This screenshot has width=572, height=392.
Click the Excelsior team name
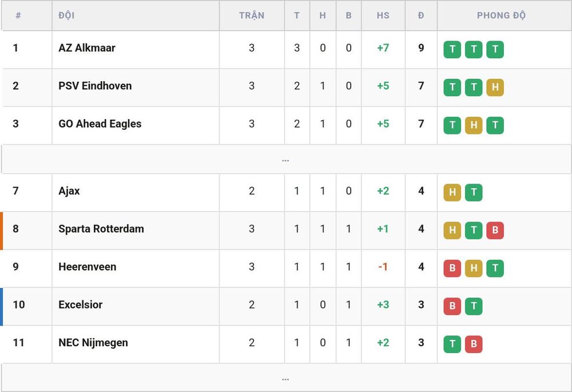point(80,305)
